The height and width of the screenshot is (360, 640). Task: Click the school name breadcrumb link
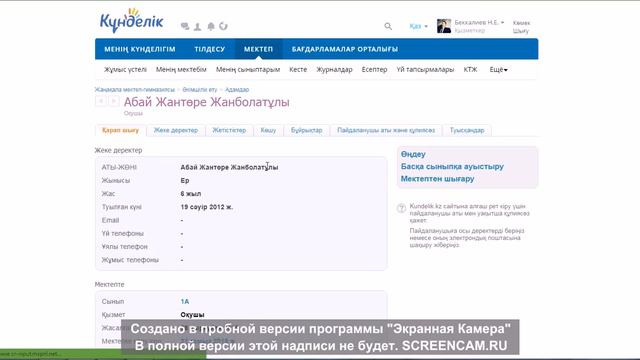(x=135, y=89)
